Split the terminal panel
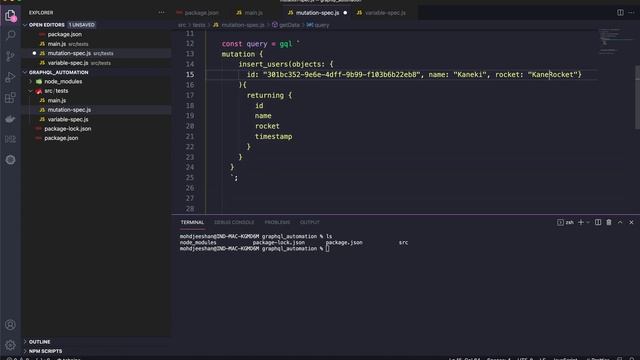The image size is (640, 360). click(598, 222)
